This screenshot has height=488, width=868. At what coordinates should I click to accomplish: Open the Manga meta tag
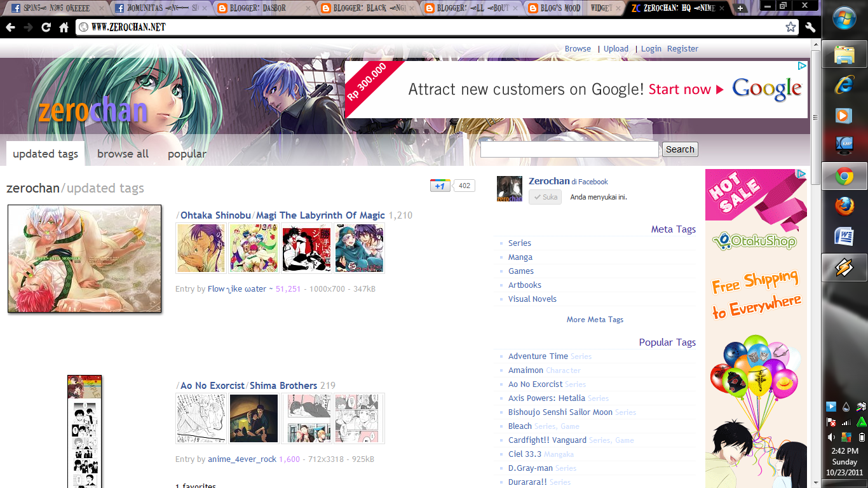pos(520,257)
